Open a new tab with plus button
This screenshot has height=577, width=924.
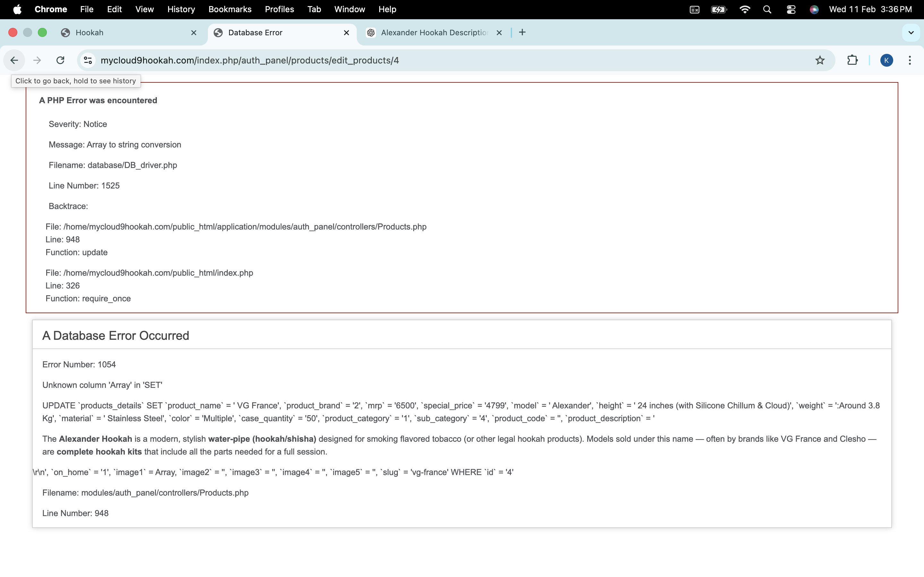point(522,32)
